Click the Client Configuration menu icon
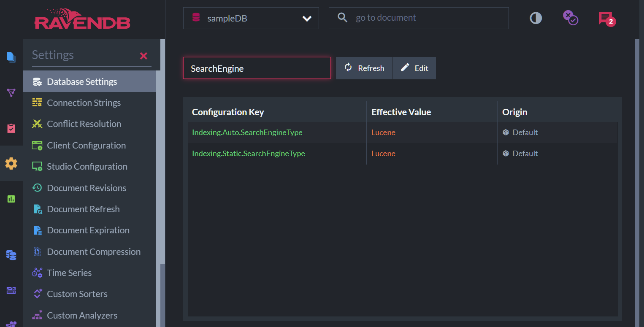The height and width of the screenshot is (327, 644). click(37, 146)
